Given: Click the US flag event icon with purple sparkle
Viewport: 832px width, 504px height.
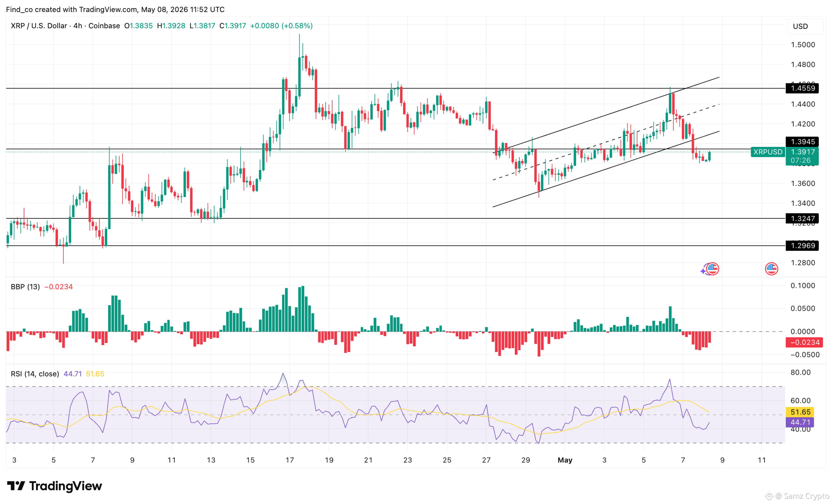Looking at the screenshot, I should coord(710,269).
